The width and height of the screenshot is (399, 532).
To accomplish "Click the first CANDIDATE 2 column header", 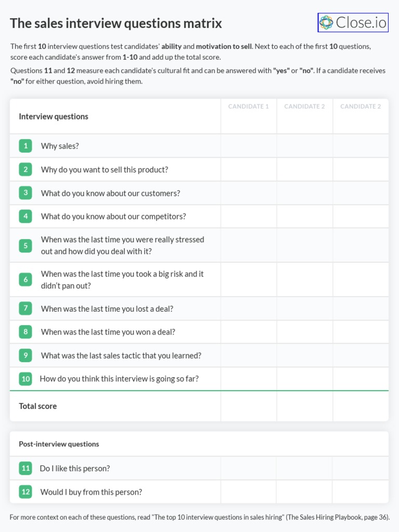I will click(x=304, y=107).
